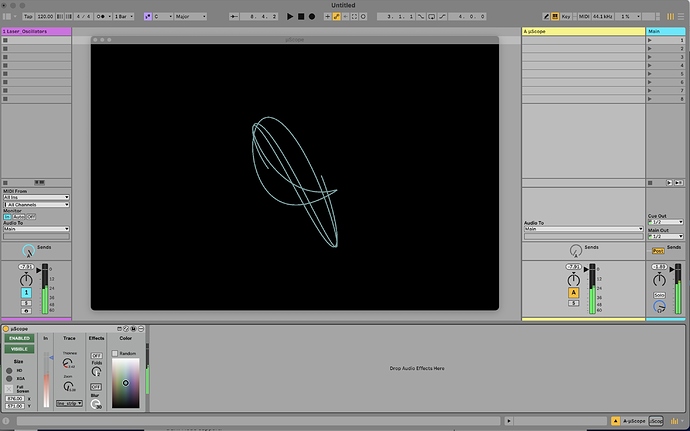Set Monitor to Auto

[19, 217]
